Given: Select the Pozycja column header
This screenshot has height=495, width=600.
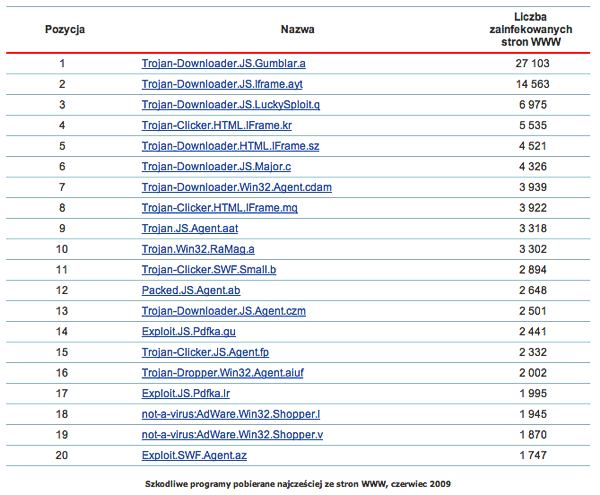Looking at the screenshot, I should point(65,30).
